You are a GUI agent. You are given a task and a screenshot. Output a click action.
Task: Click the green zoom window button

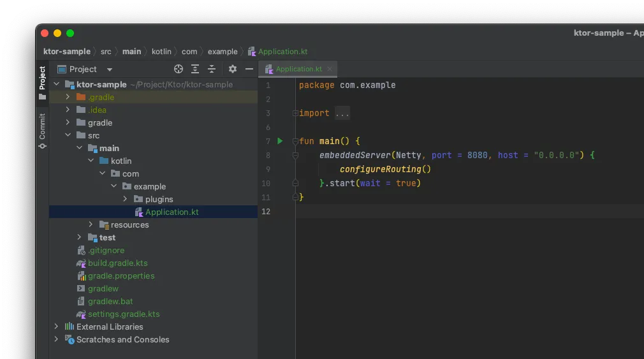tap(70, 33)
